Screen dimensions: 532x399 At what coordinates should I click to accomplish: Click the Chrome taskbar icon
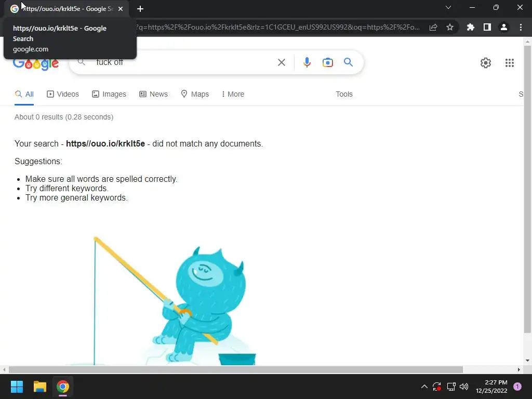point(63,387)
